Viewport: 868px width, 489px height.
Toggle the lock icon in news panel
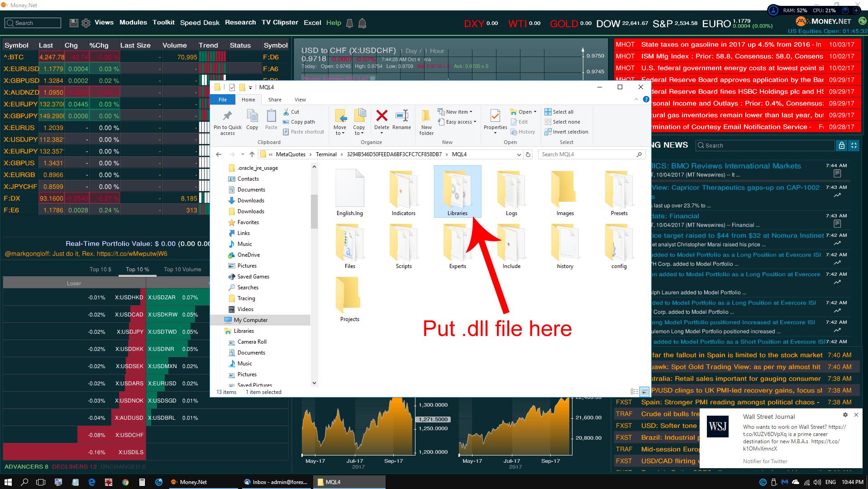pyautogui.click(x=841, y=145)
